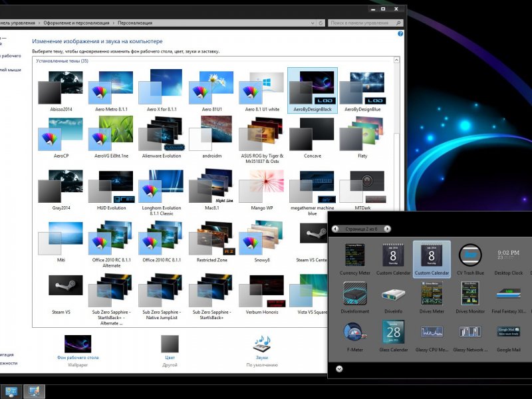Select the Aero 81U1 theme
The image size is (532, 399).
(x=211, y=90)
